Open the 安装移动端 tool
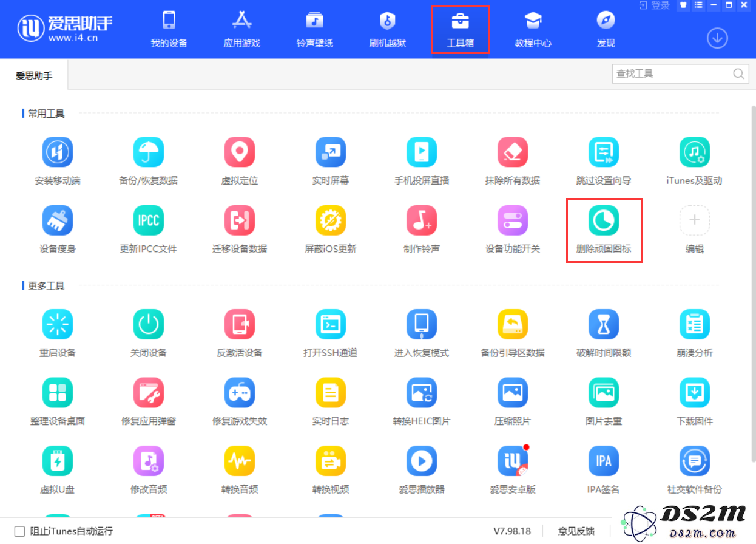 58,160
